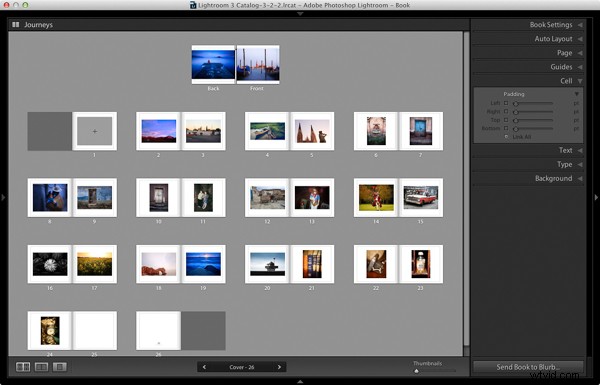
Task: Select blank page 25
Action: 95,331
